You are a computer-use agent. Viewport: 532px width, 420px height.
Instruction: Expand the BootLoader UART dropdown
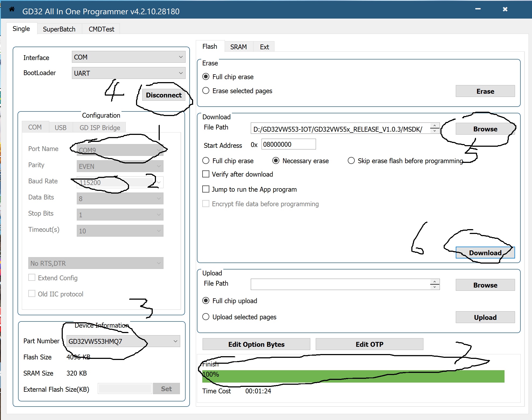tap(128, 73)
